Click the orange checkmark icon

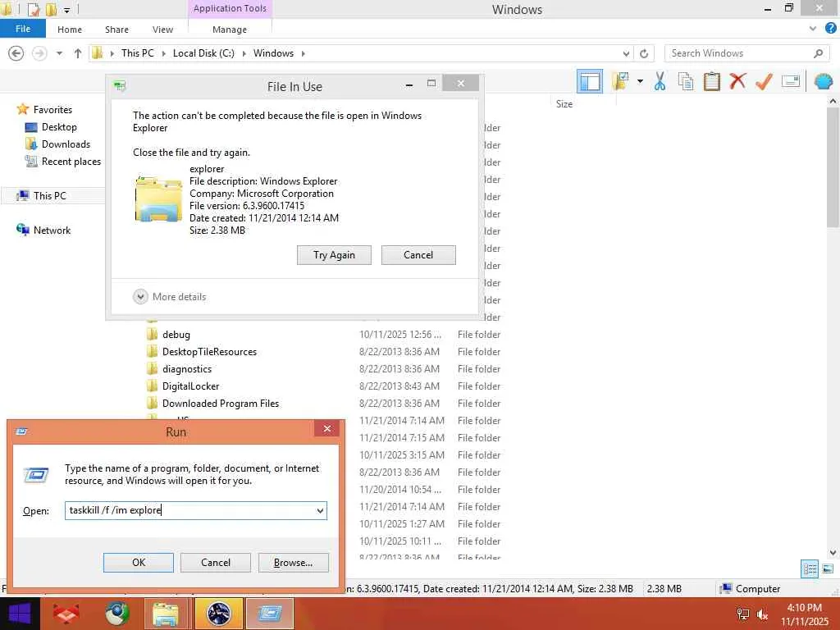[x=764, y=81]
